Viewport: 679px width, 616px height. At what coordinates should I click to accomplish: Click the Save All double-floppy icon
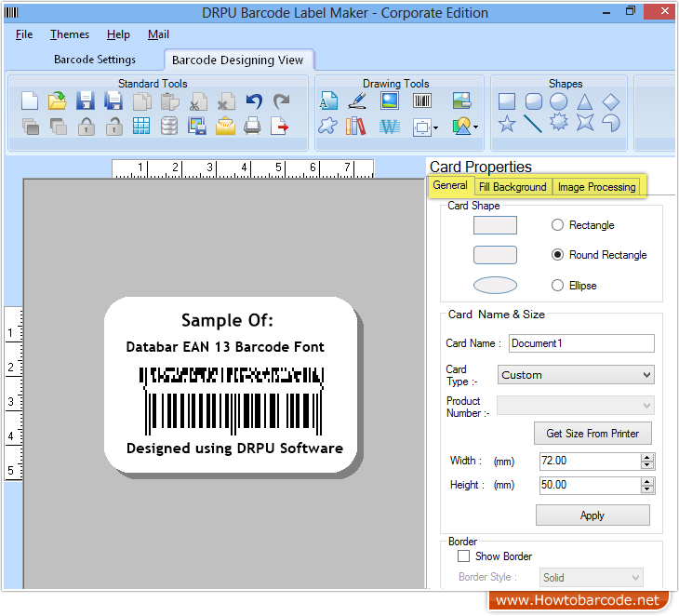(113, 100)
